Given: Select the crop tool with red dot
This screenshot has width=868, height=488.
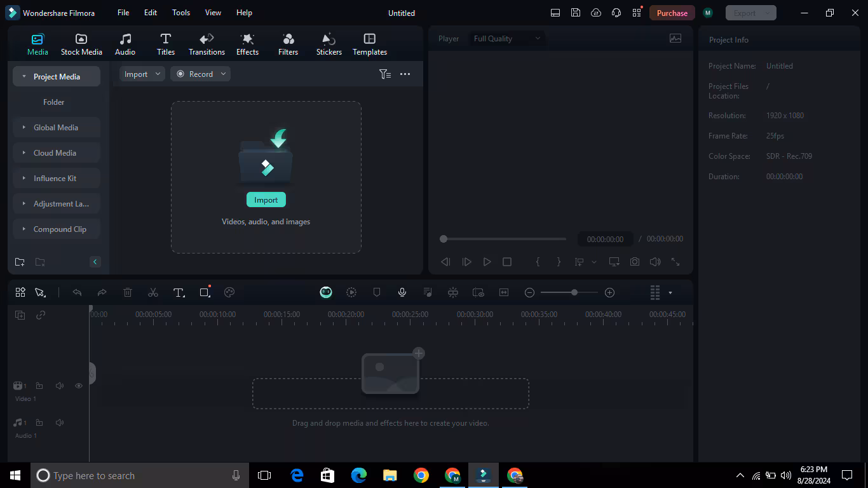Looking at the screenshot, I should pyautogui.click(x=205, y=292).
